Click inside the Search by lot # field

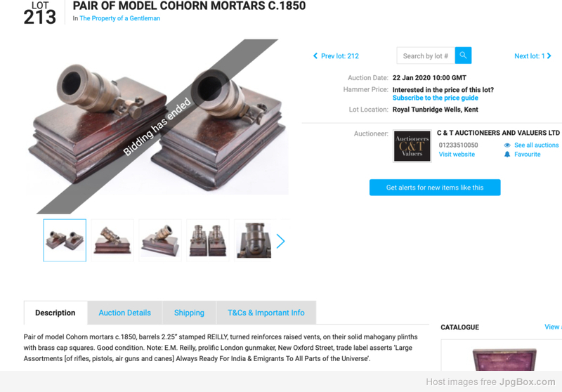pos(426,55)
